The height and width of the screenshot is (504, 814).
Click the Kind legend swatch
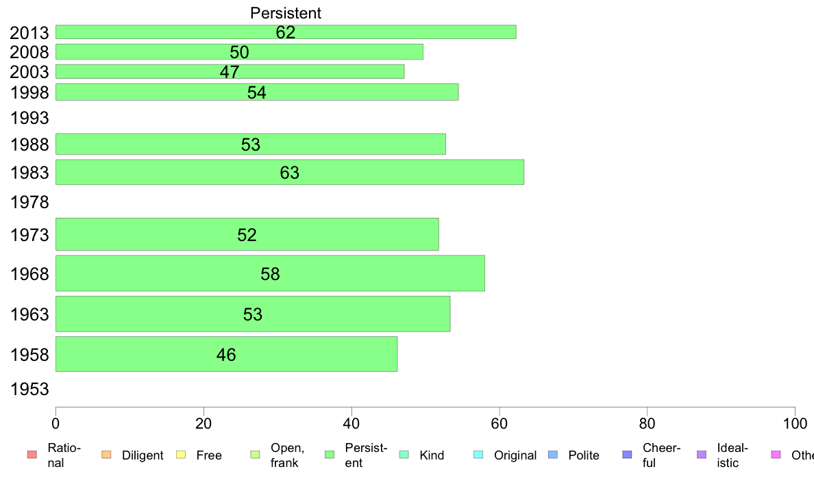[x=404, y=455]
